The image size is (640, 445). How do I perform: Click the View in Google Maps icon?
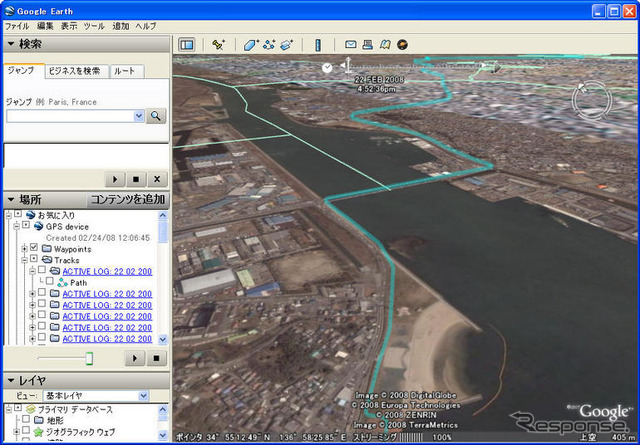coord(385,44)
